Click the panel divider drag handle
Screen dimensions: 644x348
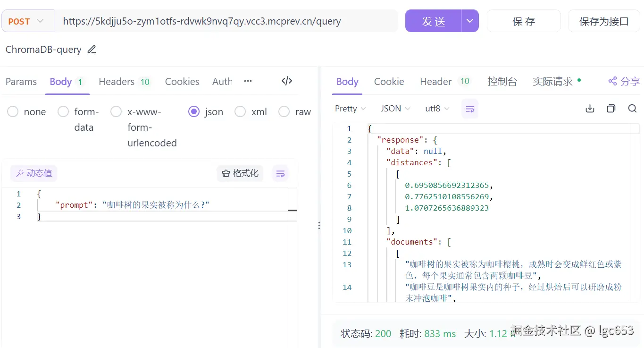pyautogui.click(x=319, y=225)
